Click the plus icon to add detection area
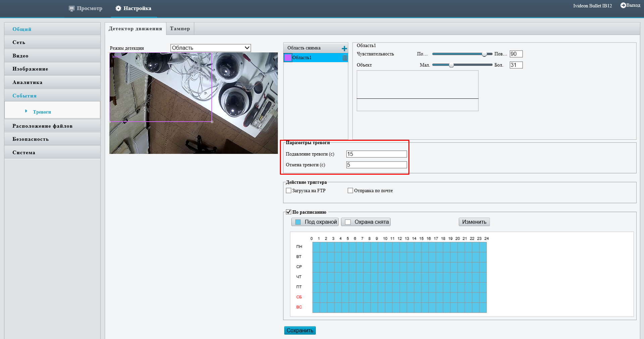 [x=344, y=48]
